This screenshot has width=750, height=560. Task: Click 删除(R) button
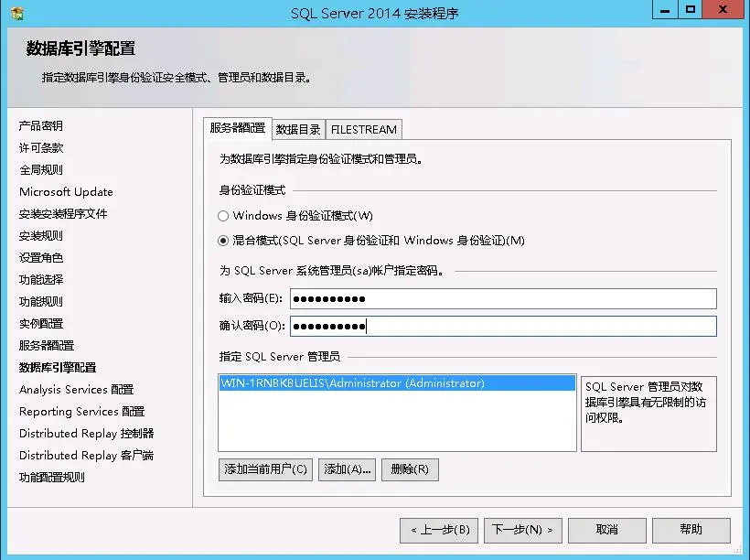tap(410, 469)
